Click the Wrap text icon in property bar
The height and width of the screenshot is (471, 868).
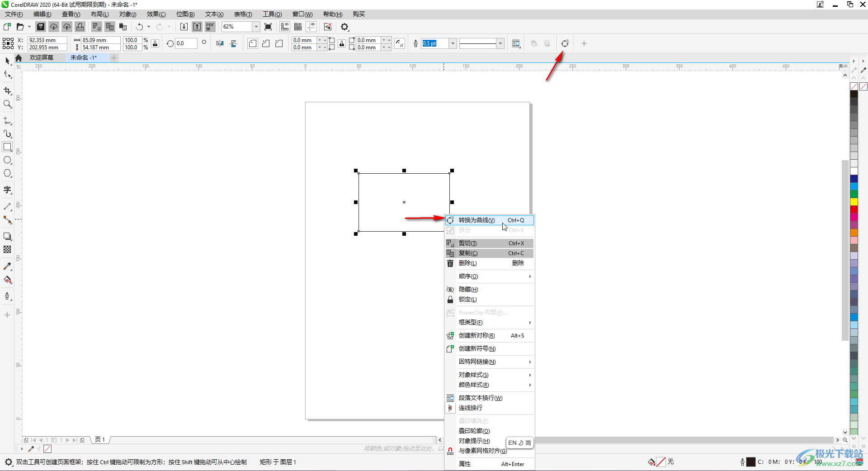tap(516, 43)
